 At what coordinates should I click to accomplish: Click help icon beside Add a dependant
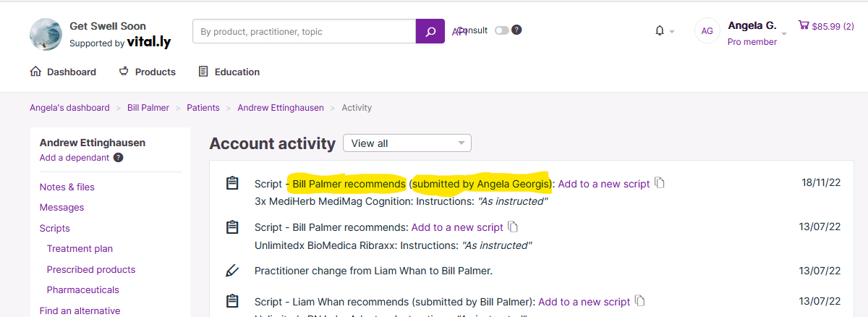tap(119, 158)
